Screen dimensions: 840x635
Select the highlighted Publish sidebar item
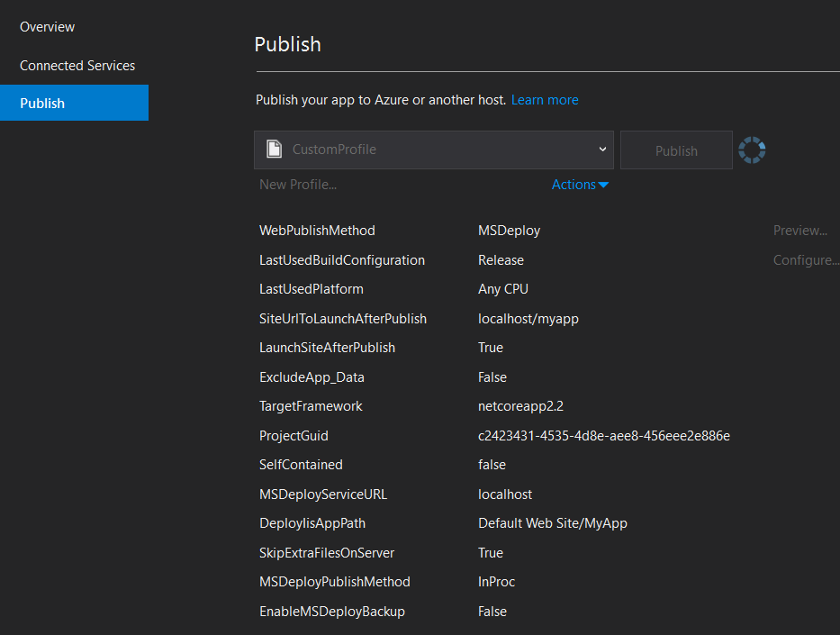click(41, 102)
